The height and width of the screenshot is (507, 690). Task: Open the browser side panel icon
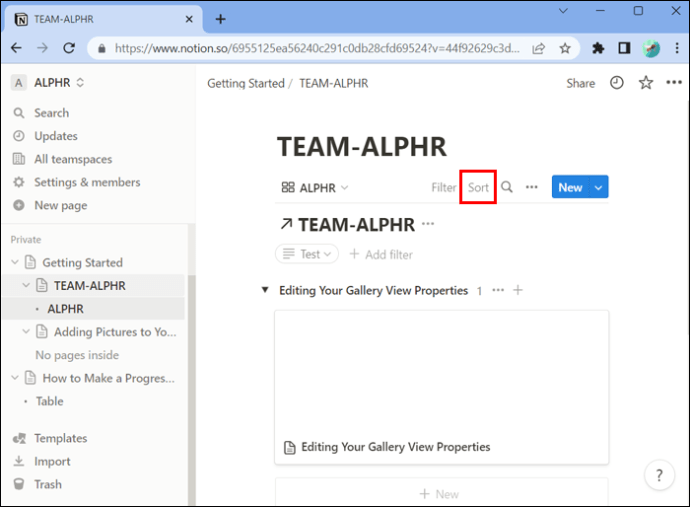(624, 48)
